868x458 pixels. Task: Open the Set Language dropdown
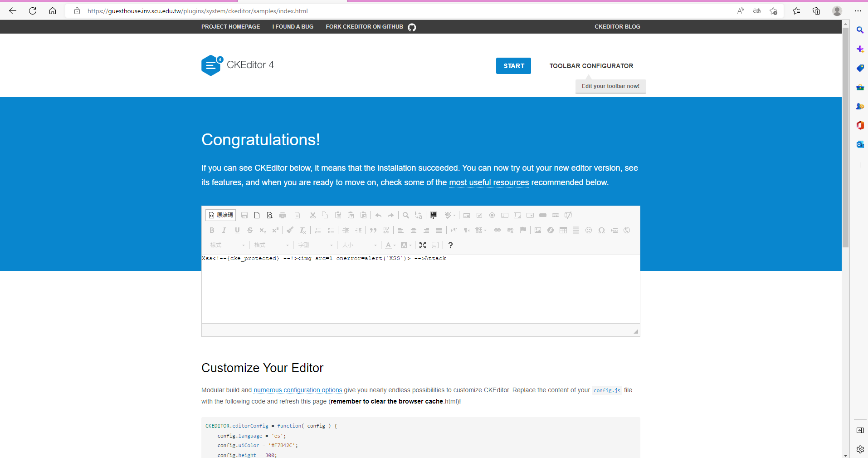(481, 230)
